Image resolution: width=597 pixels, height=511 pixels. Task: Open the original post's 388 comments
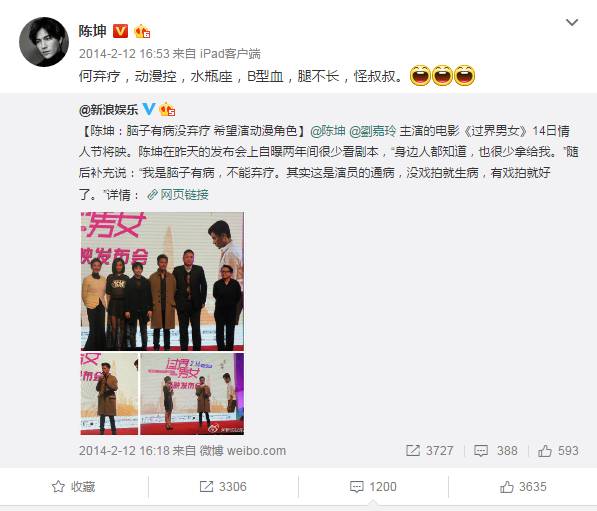495,450
